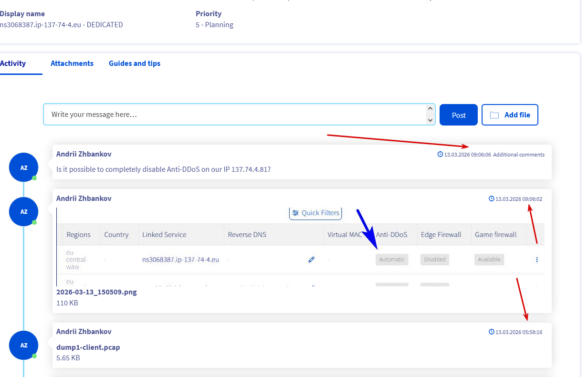Click the message box scroll-down arrow
The image size is (588, 377).
(430, 120)
